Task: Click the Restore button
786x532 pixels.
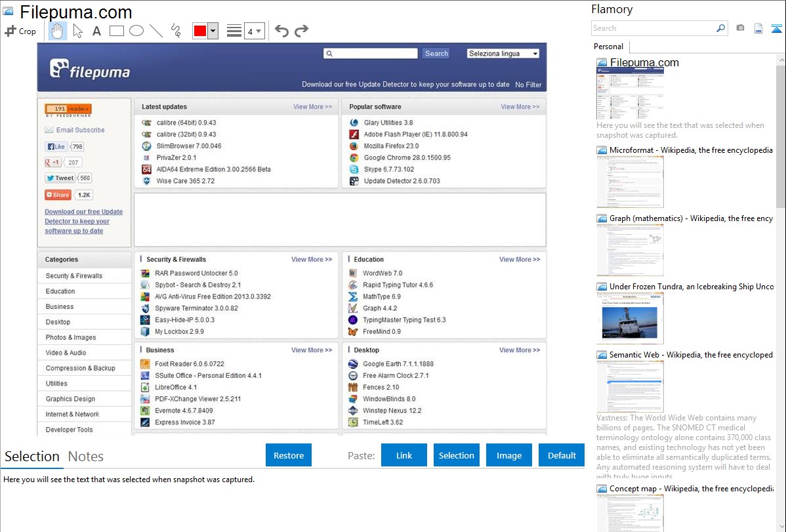Action: click(289, 455)
